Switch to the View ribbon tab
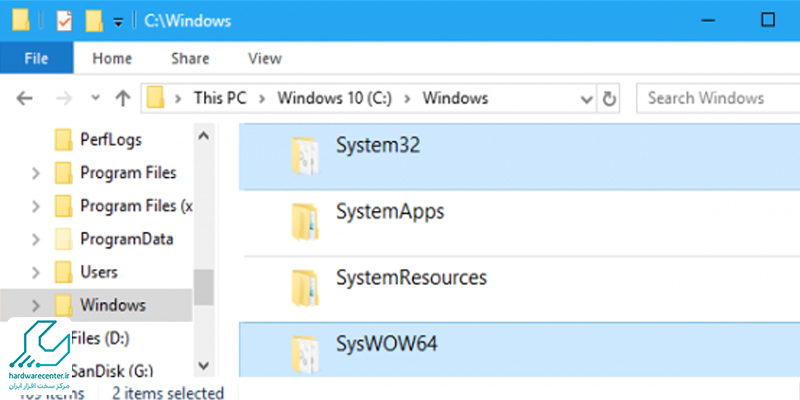 pos(265,59)
